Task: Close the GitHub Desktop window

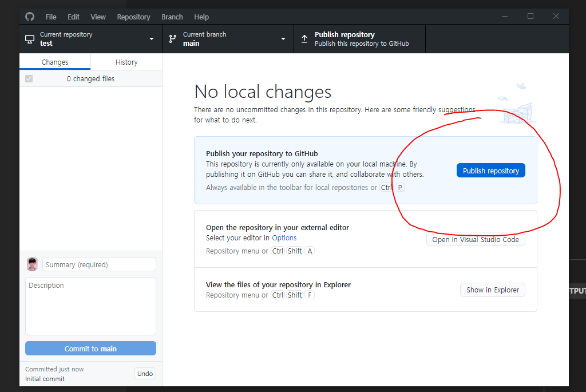Action: click(556, 17)
